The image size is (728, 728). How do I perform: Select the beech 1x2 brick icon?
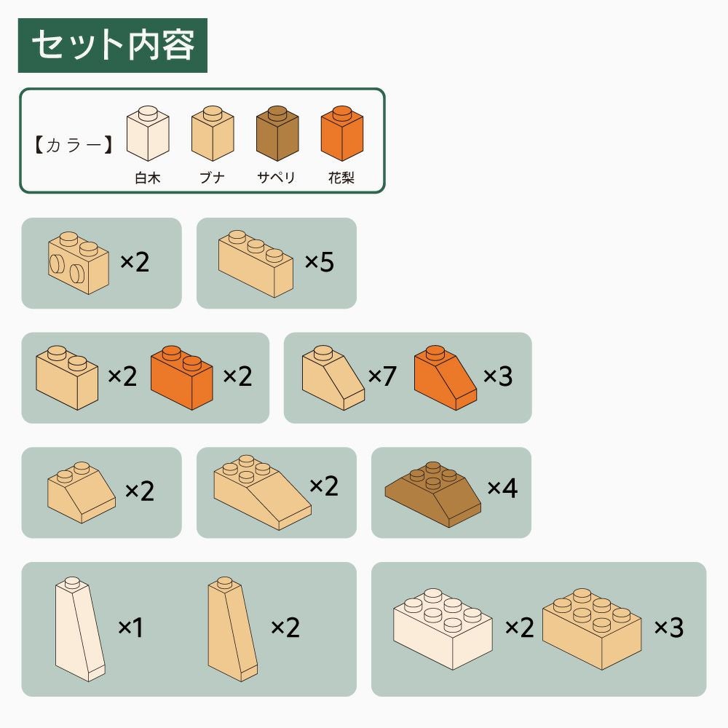(67, 377)
